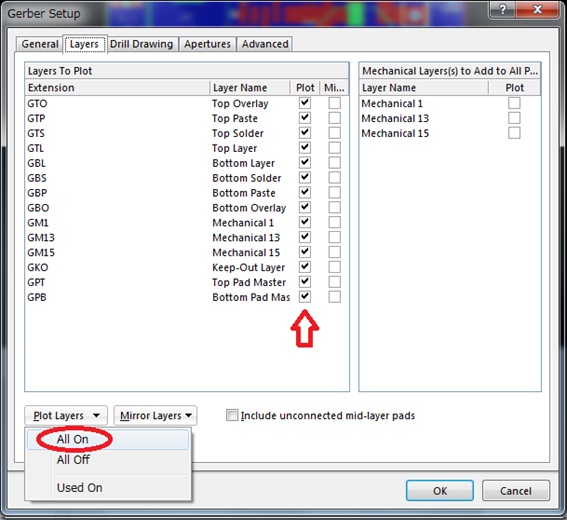Click the Cancel button
The image size is (567, 520).
[x=516, y=491]
